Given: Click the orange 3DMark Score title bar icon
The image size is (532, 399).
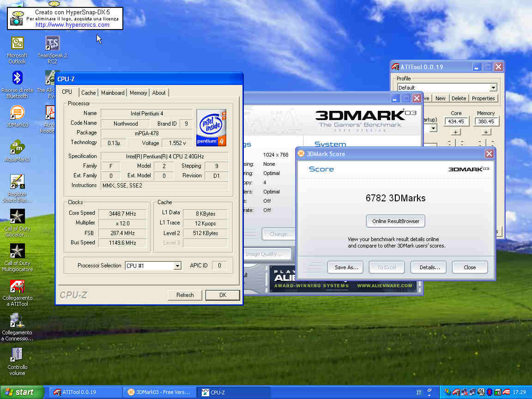Looking at the screenshot, I should click(x=301, y=154).
